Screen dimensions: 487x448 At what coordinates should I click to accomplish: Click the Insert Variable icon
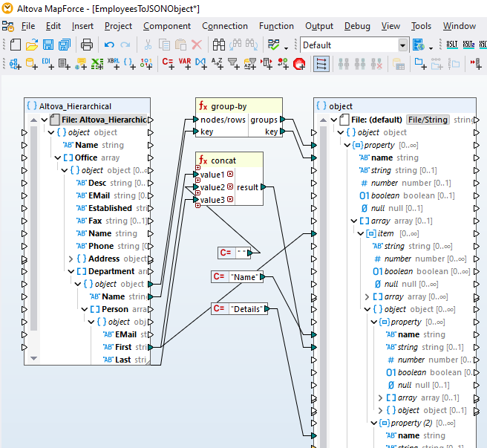click(x=184, y=64)
